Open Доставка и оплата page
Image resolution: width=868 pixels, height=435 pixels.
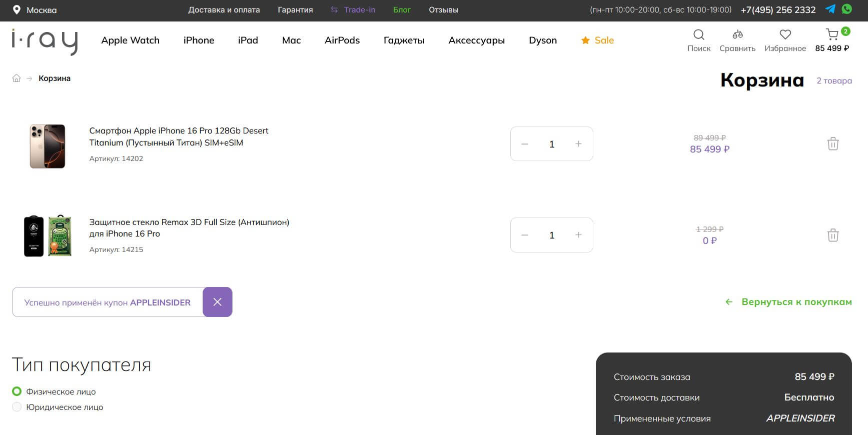[224, 9]
